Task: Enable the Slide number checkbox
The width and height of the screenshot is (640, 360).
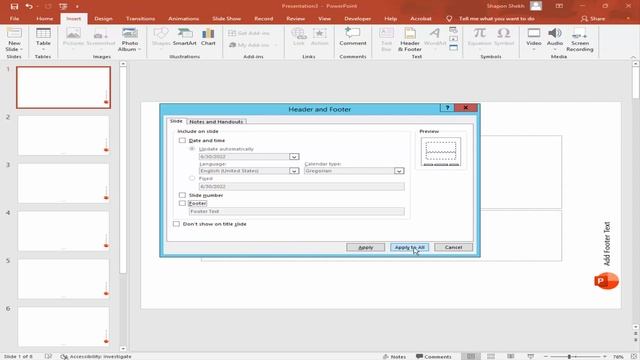Action: 182,195
